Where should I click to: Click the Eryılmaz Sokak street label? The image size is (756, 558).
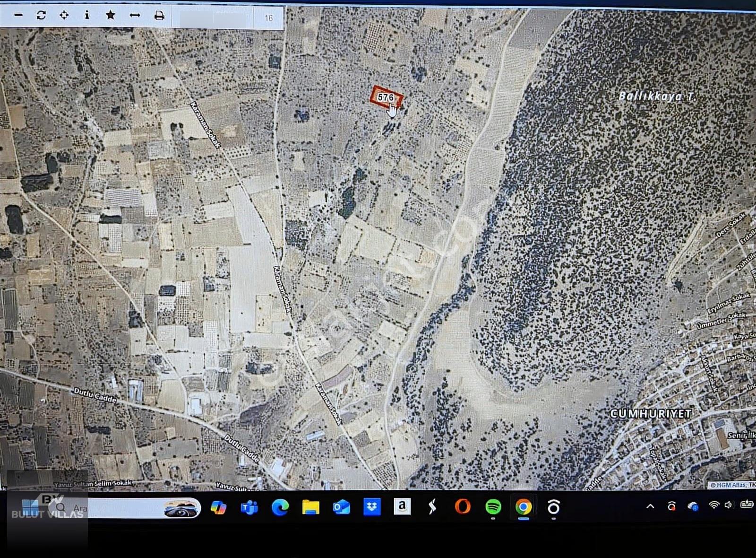(729, 303)
